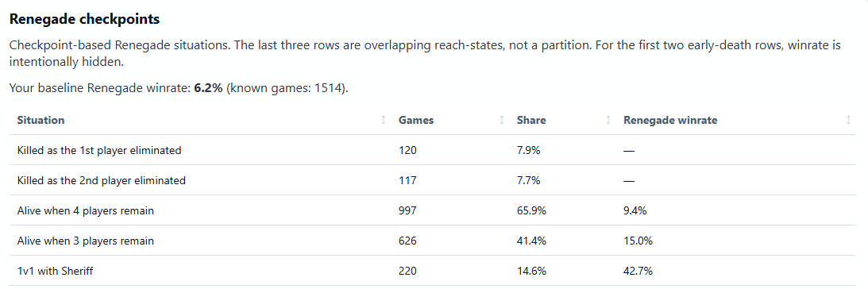Click the Renegade winrate header text
Viewport: 868px width, 289px height.
[x=669, y=120]
